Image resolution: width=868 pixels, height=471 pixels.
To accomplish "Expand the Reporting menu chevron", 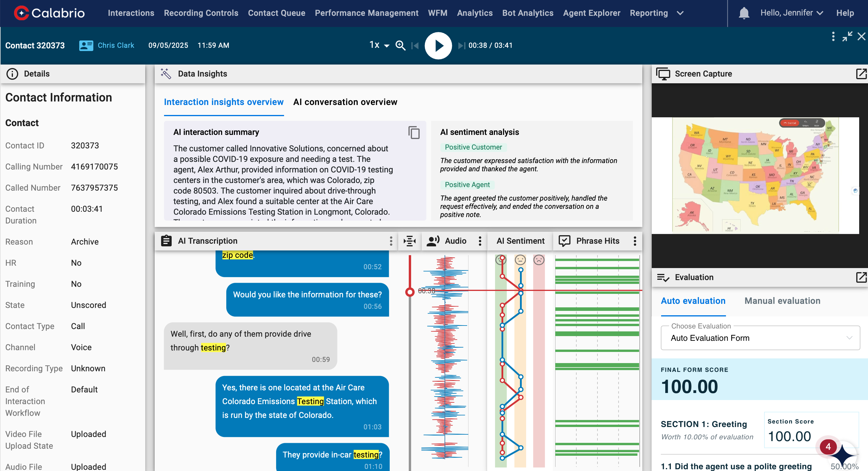I will (680, 13).
